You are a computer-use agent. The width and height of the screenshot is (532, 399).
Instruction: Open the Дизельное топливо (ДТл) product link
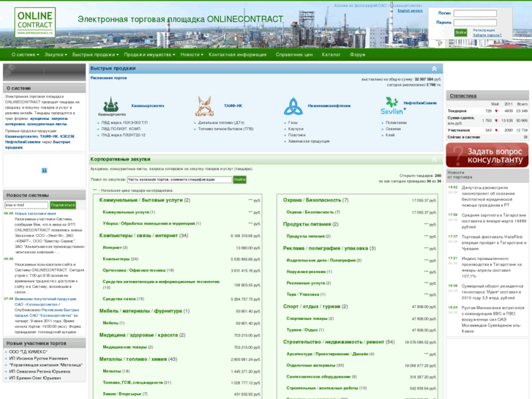(221, 122)
